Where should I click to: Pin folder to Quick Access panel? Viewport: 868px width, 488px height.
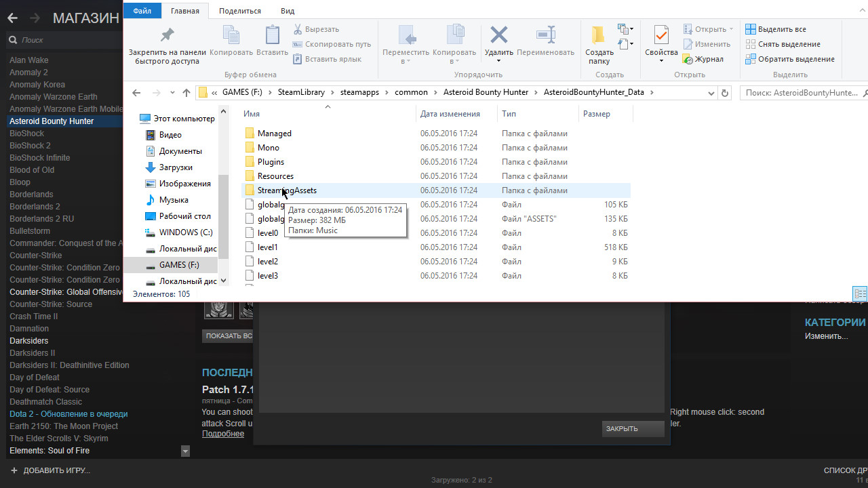pos(167,45)
